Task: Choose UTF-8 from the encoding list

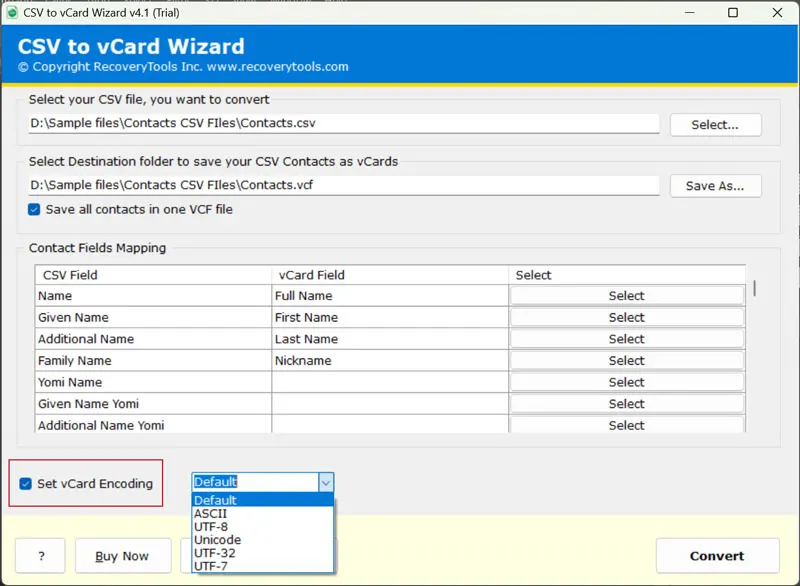Action: point(211,527)
